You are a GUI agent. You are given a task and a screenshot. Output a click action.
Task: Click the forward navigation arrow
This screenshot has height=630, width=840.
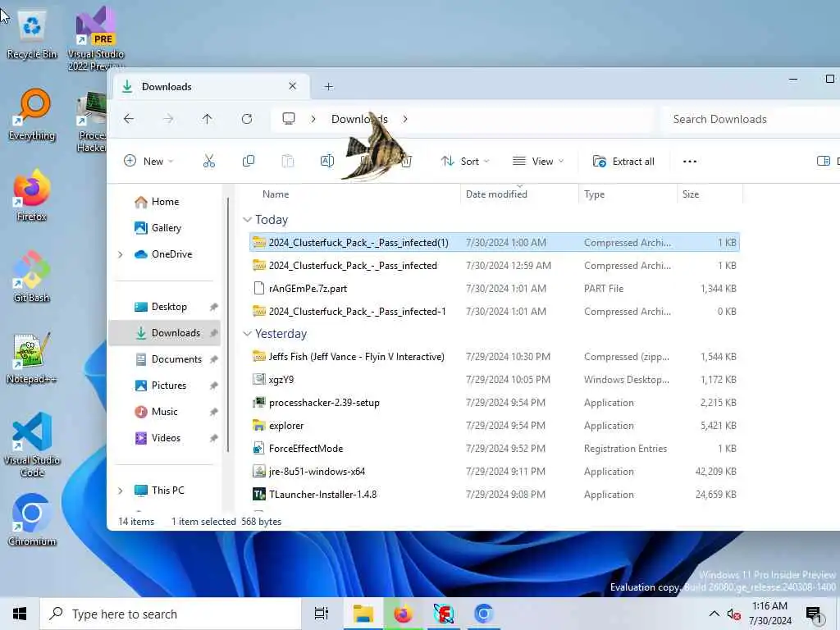click(168, 119)
